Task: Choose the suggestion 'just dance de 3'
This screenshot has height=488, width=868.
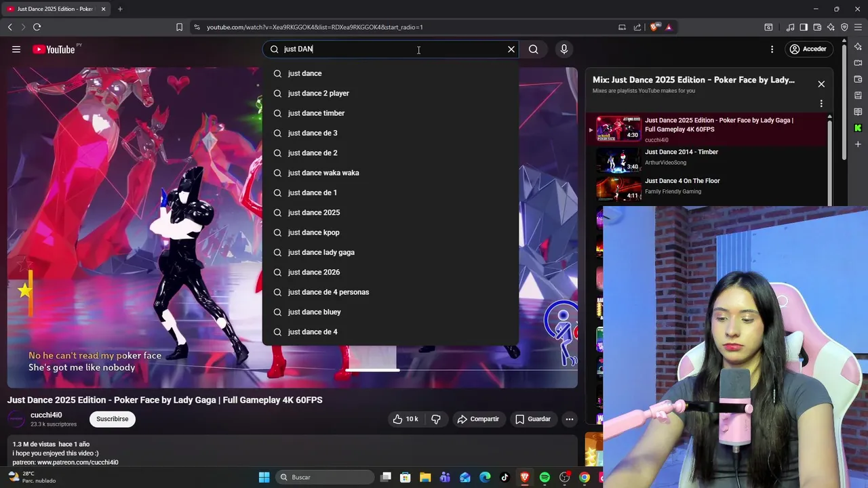Action: (390, 133)
